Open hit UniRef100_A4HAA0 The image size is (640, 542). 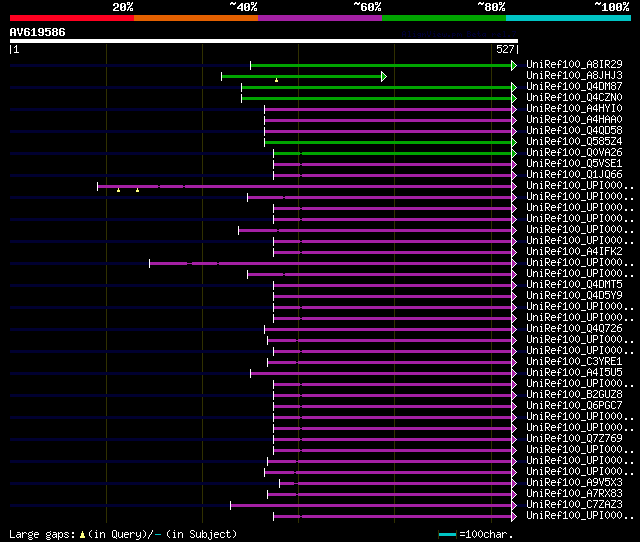tap(574, 120)
